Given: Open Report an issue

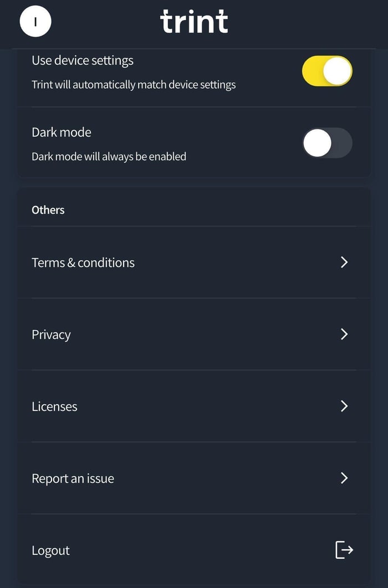Looking at the screenshot, I should coord(194,478).
